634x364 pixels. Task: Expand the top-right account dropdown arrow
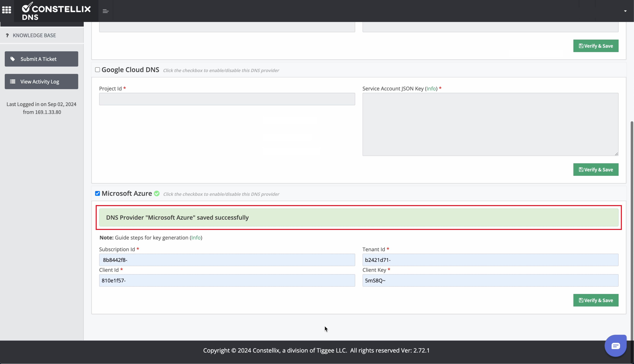click(625, 11)
